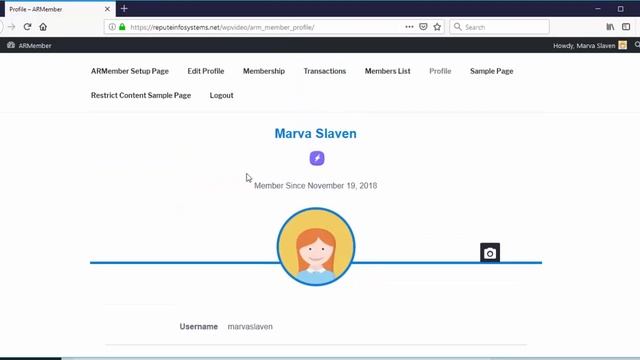
Task: Click the forward navigation arrow
Action: point(11,27)
